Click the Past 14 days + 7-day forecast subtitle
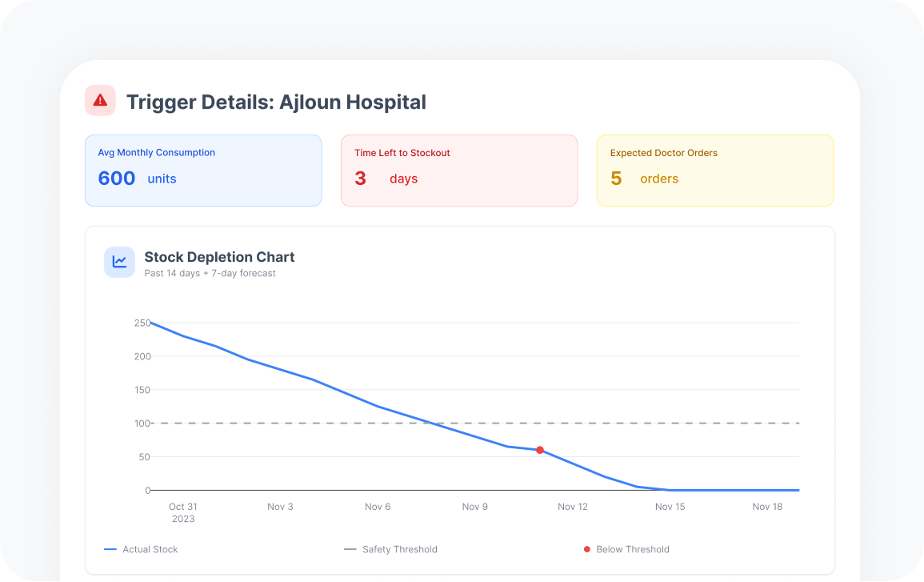Screen dimensions: 924x582 [210, 274]
